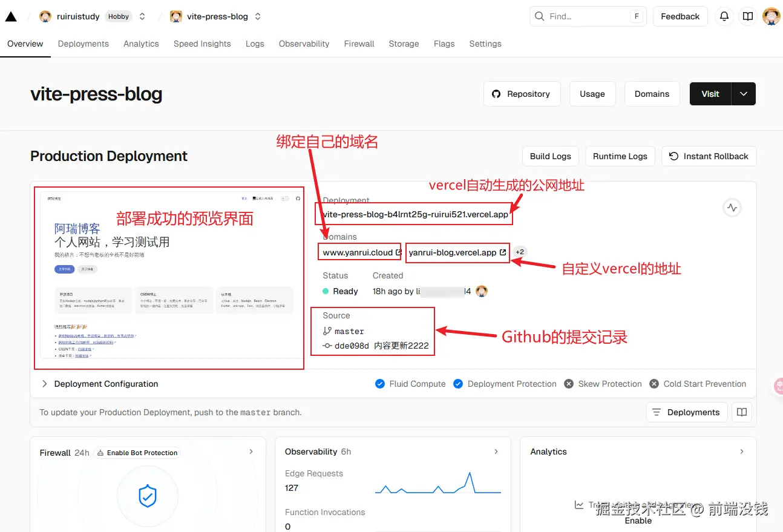Open the documentation book icon in header
Image resolution: width=783 pixels, height=532 pixels.
click(x=748, y=16)
